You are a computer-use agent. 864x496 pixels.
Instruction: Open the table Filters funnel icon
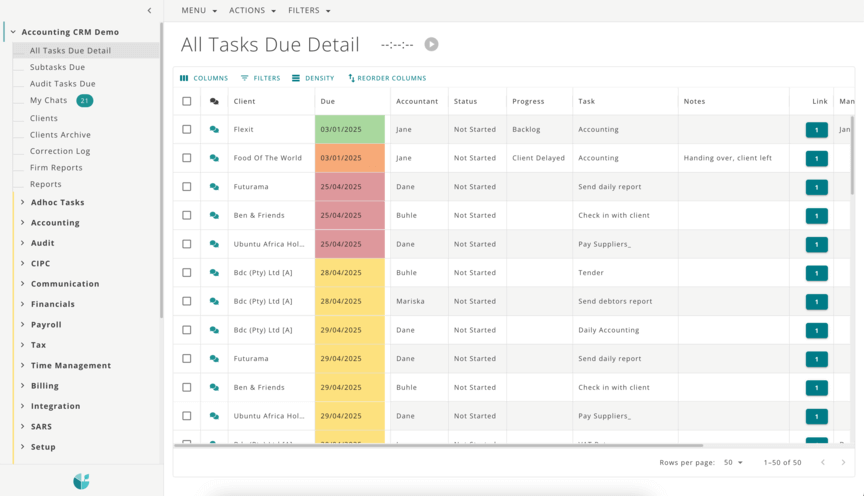[245, 78]
